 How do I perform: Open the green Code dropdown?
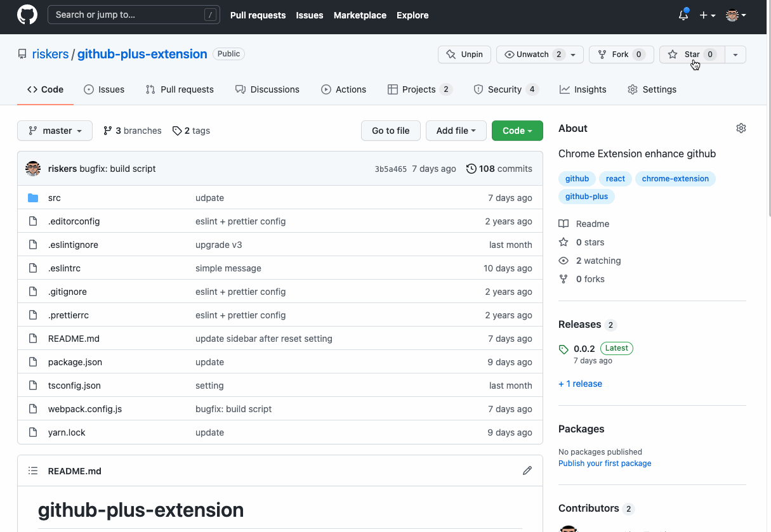tap(517, 131)
